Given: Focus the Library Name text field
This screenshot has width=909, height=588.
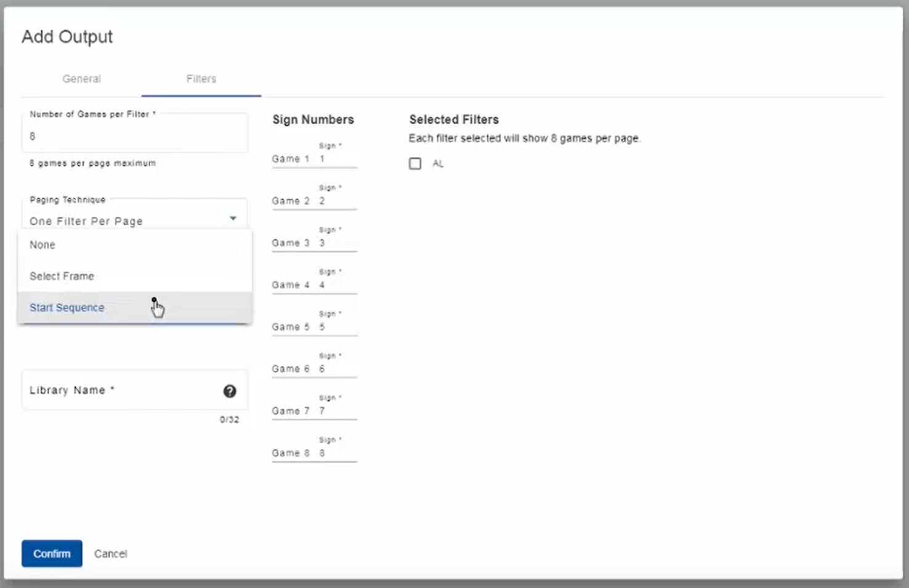Looking at the screenshot, I should (x=123, y=390).
